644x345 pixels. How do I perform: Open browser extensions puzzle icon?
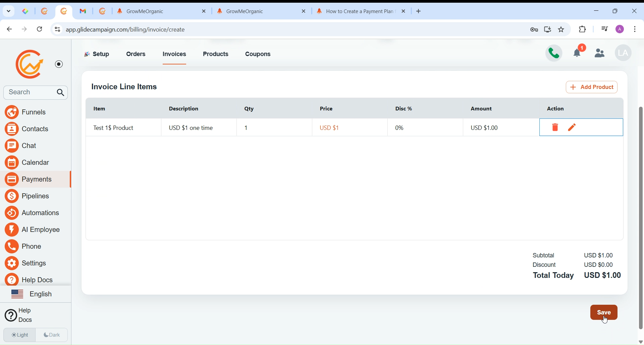583,30
